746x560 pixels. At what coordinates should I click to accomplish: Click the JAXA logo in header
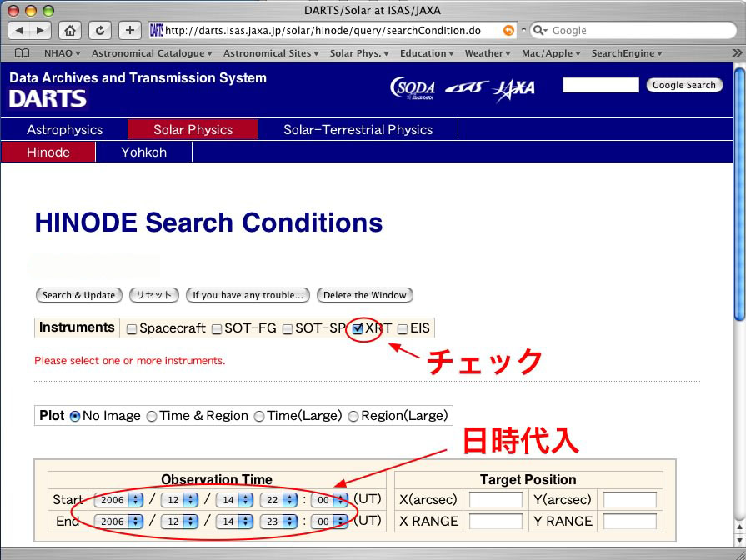(514, 87)
